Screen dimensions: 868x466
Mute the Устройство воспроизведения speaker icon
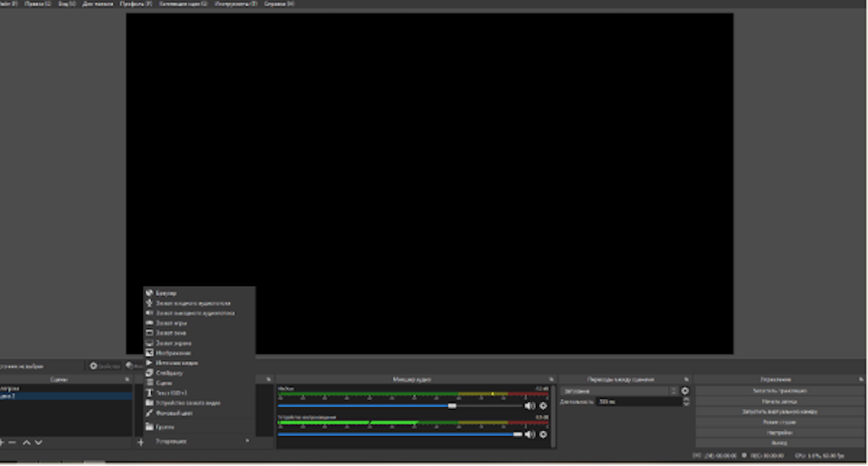point(530,433)
